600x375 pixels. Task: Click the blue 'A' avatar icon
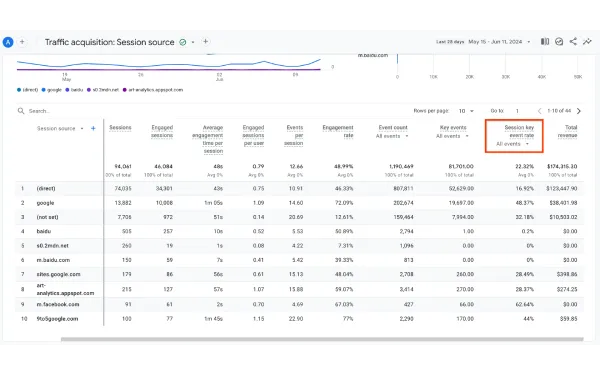click(x=8, y=42)
